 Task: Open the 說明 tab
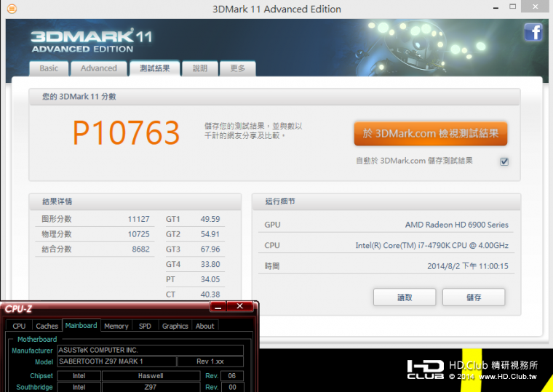(200, 68)
